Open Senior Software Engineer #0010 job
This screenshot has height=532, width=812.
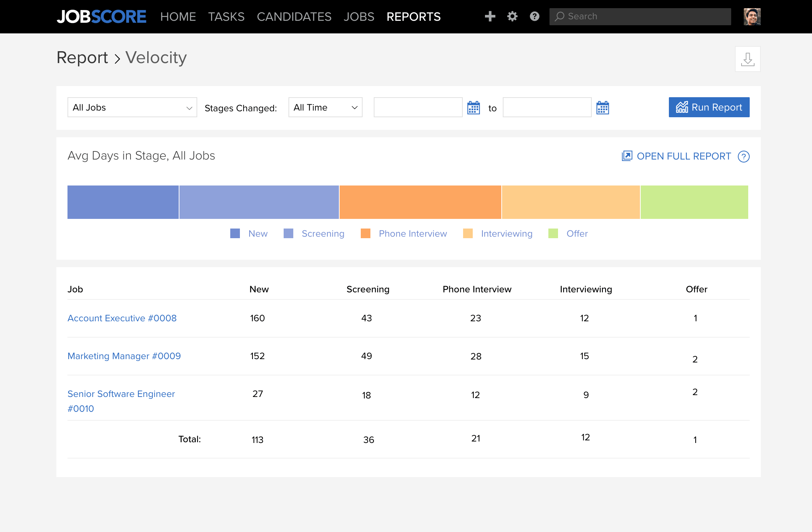[121, 401]
